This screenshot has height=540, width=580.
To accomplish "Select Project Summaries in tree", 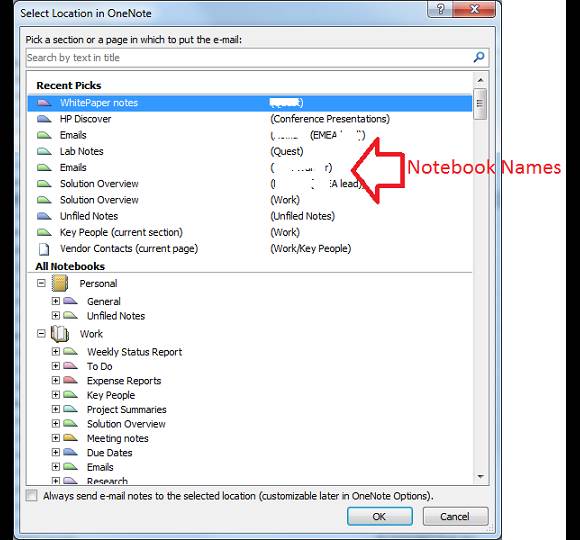I will [x=127, y=409].
